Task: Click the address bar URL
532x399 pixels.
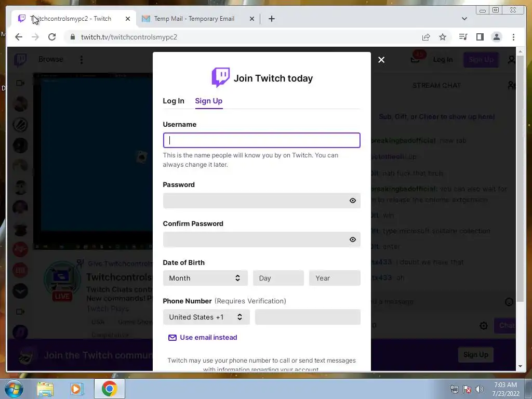Action: click(x=129, y=37)
